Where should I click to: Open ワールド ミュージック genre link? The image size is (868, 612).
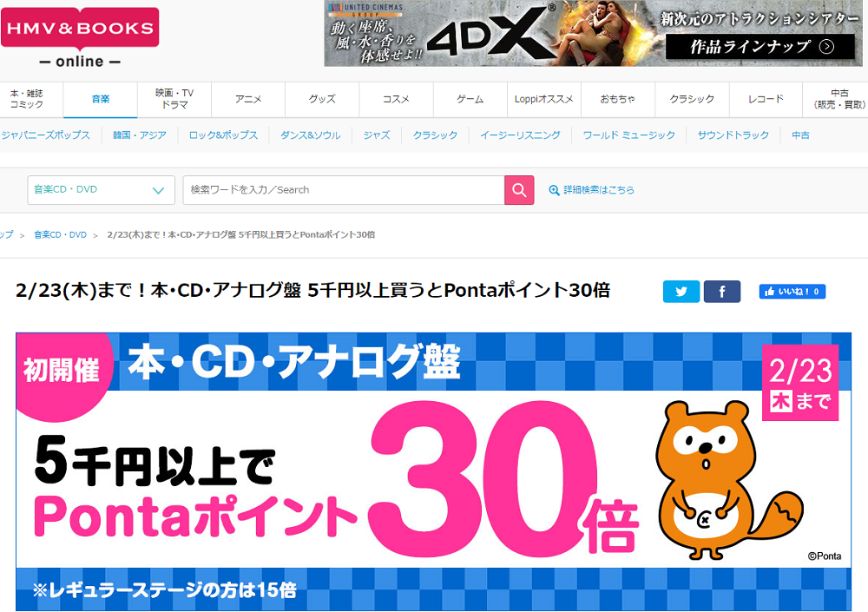coord(628,135)
